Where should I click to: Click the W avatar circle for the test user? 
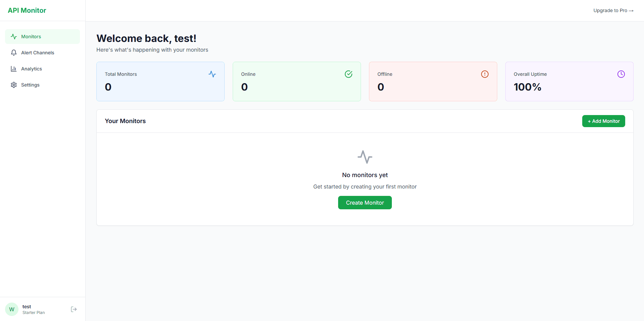[11, 309]
